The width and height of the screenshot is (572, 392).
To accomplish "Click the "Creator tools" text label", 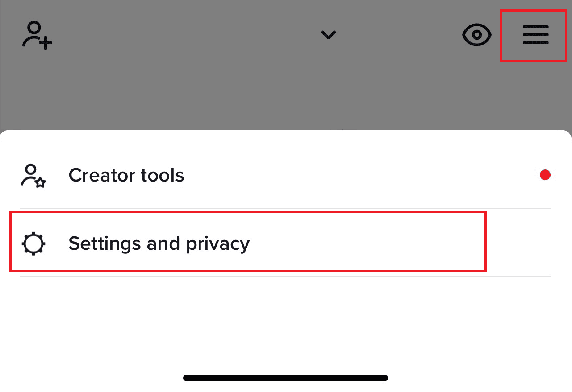I will coord(126,175).
